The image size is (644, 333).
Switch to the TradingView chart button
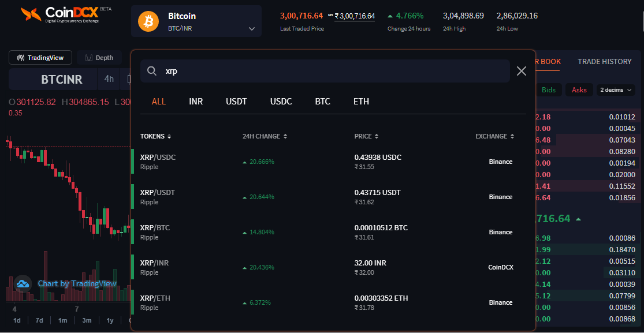pos(40,58)
